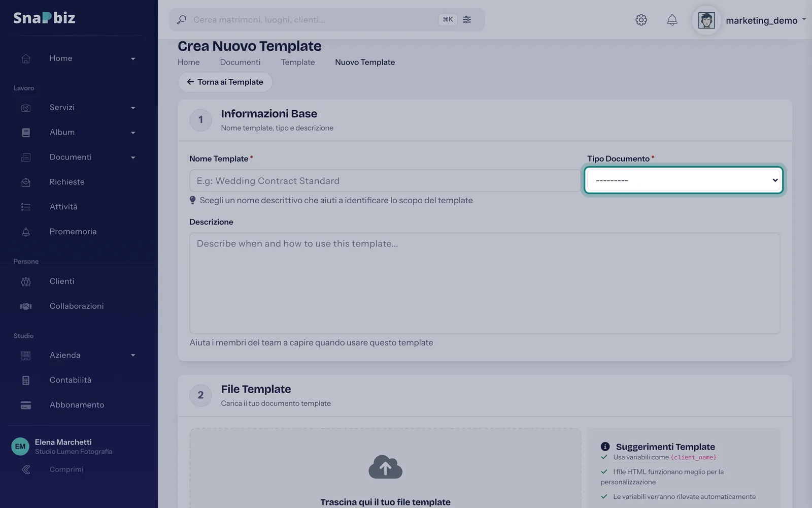Viewport: 812px width, 508px height.
Task: Click the collapse sidebar chevron icon
Action: 26,469
